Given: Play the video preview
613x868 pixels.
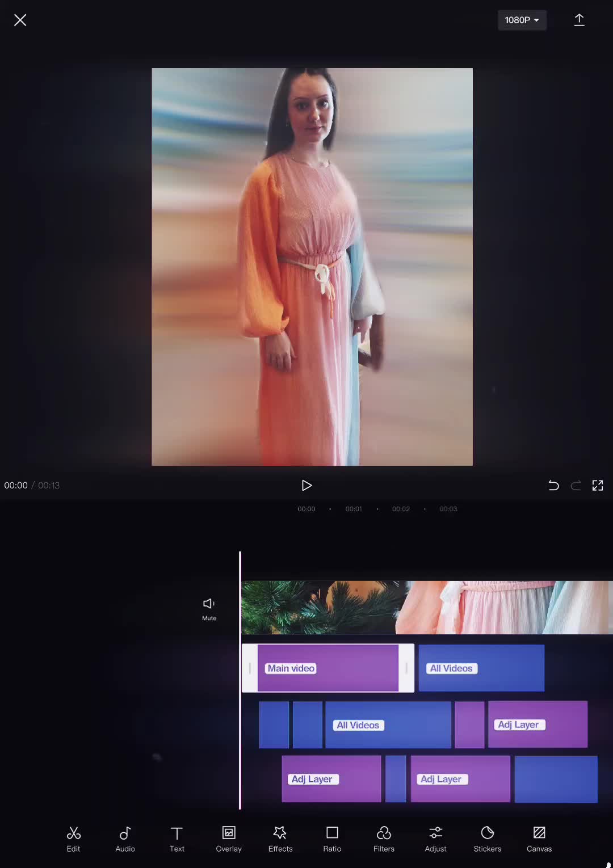Looking at the screenshot, I should point(306,486).
